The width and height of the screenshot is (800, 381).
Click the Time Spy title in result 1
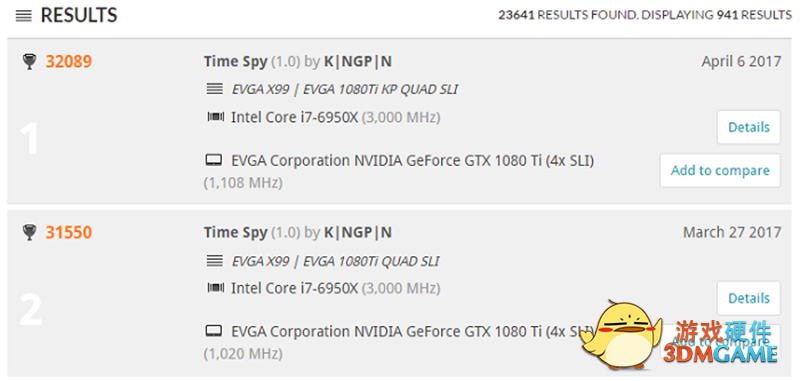235,62
